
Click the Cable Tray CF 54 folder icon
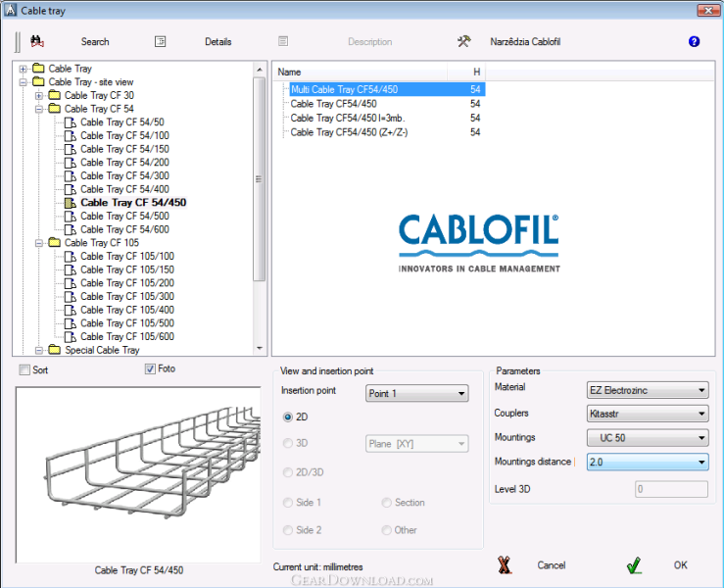pos(55,109)
